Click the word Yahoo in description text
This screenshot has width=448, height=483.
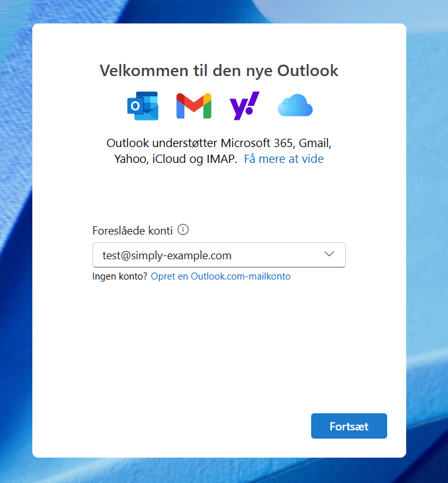pos(131,159)
